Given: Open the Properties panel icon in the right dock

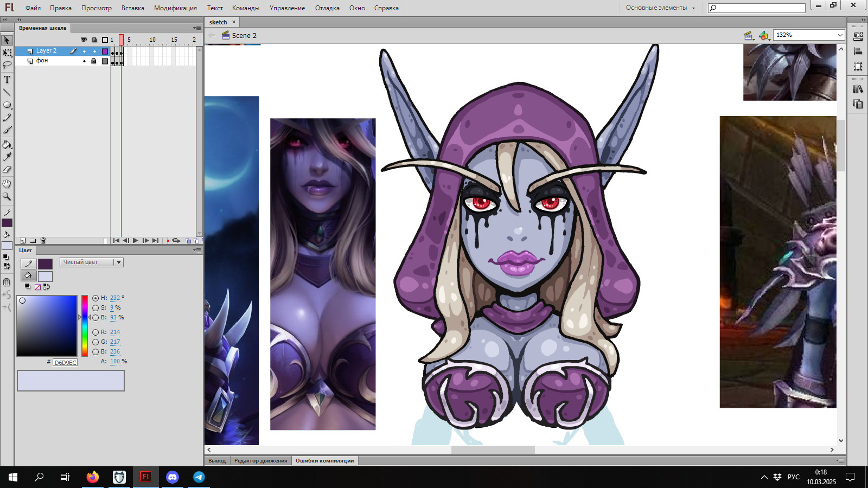Looking at the screenshot, I should coord(858,36).
